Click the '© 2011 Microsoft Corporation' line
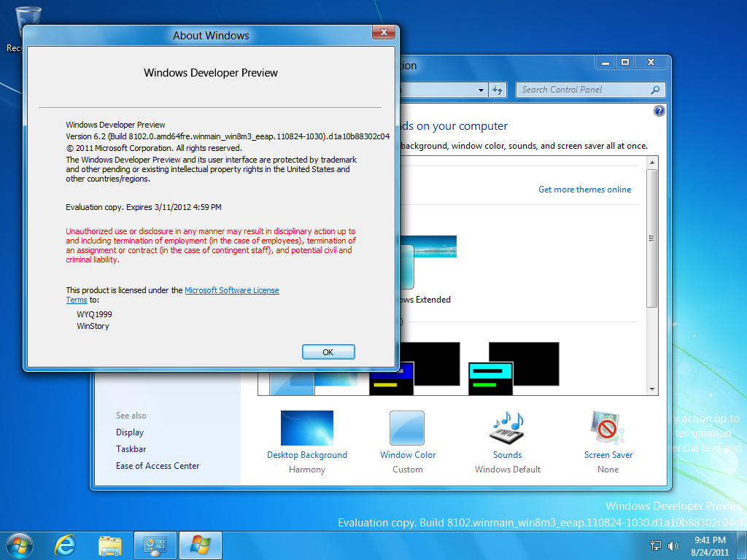 tap(154, 148)
